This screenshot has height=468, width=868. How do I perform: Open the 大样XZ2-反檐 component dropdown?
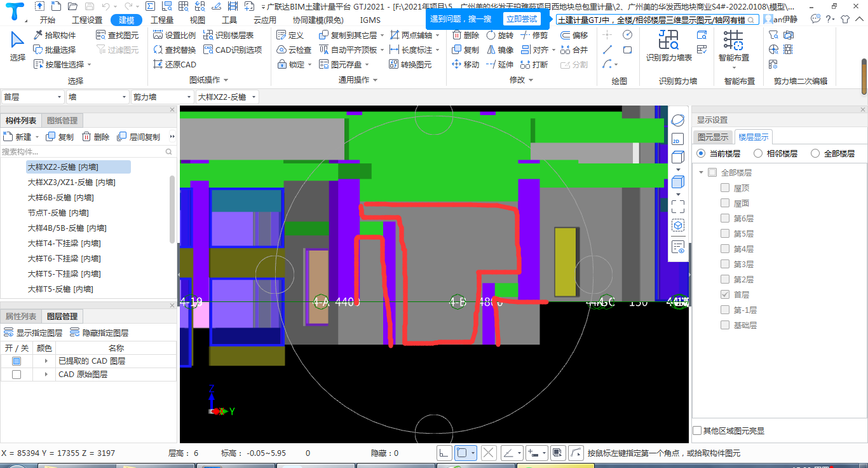tap(227, 97)
